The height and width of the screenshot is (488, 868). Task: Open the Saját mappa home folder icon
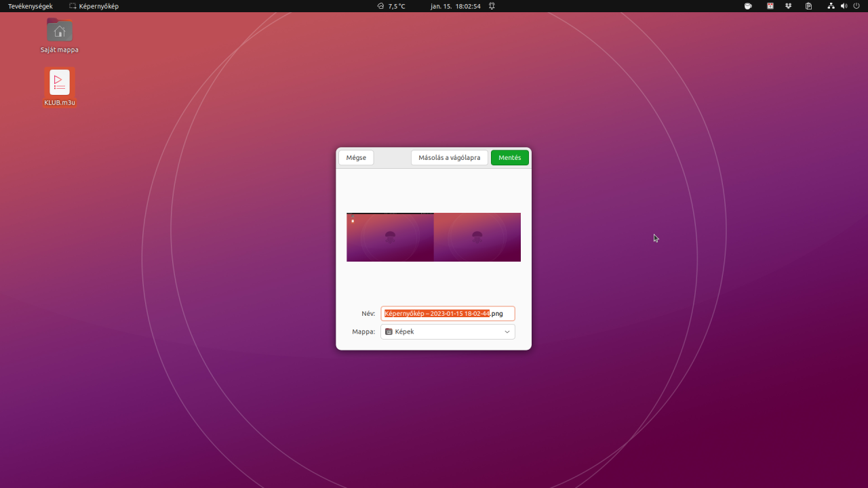(60, 30)
